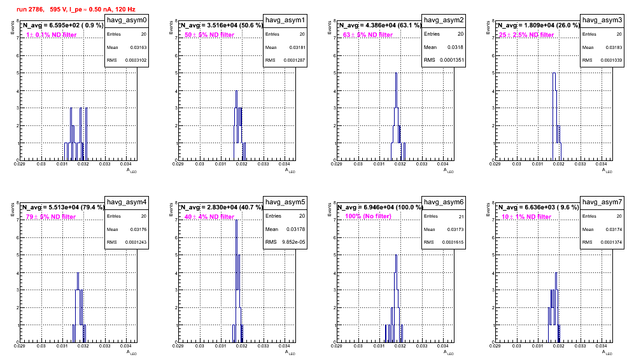The image size is (634, 364).
Task: Click the 63± 5% ND filter label
Action: [368, 35]
